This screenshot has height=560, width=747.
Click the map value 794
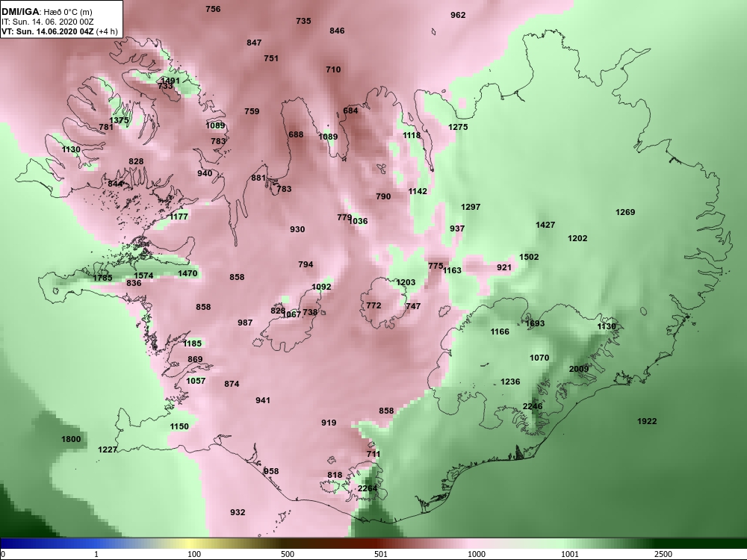click(306, 265)
